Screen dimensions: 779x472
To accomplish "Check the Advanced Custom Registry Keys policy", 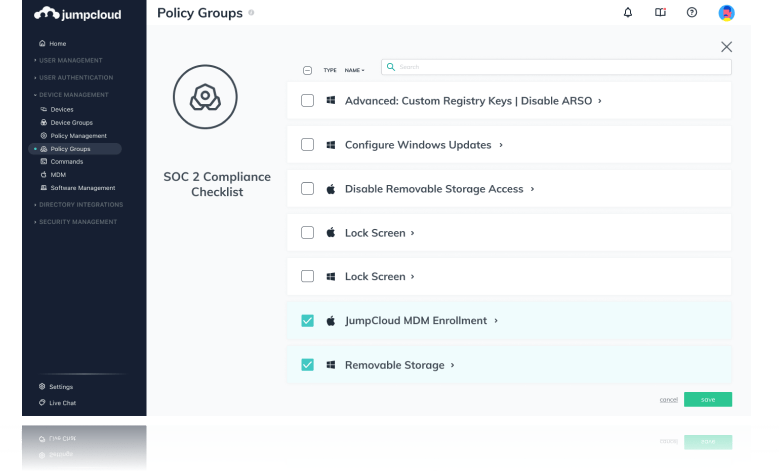I will 308,100.
